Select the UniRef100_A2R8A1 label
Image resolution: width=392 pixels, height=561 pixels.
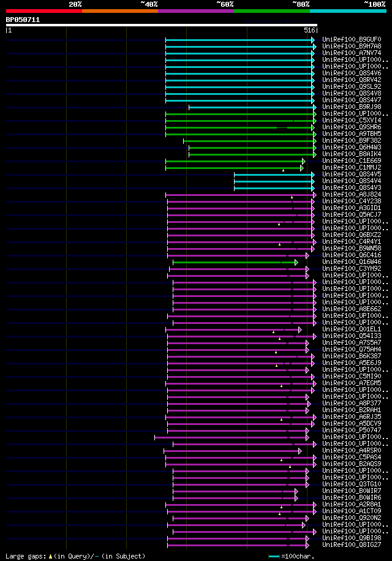point(352,504)
